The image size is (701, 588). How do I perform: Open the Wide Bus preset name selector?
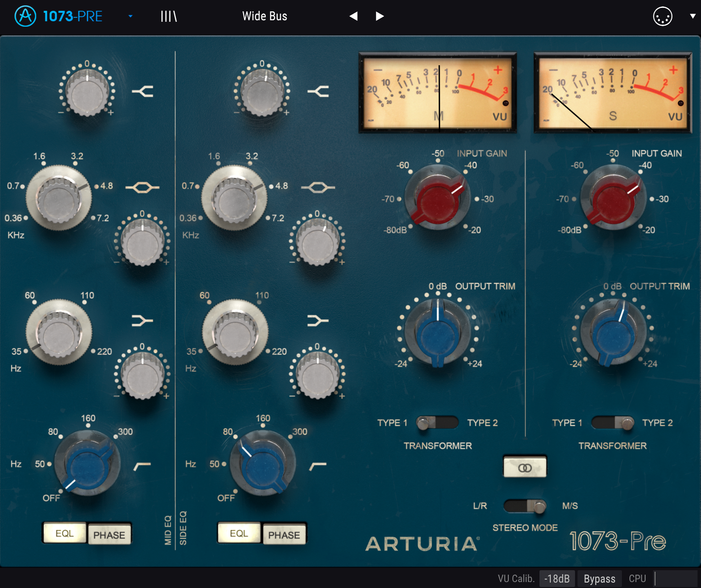pos(265,16)
